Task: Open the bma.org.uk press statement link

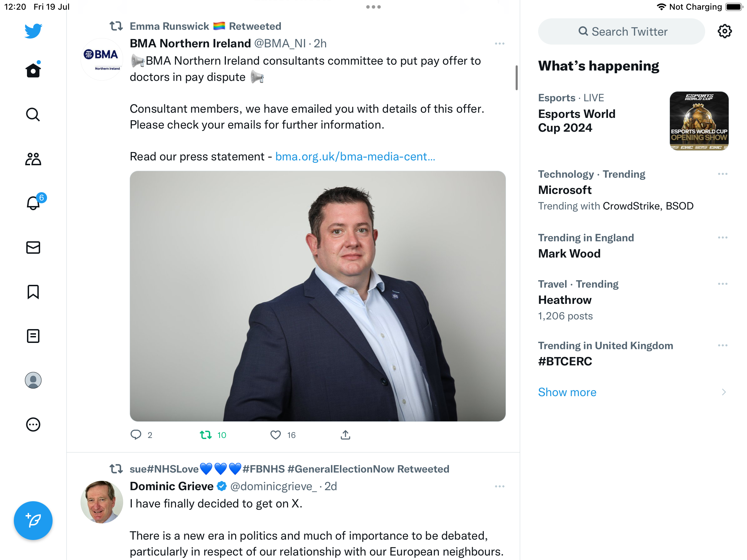Action: [355, 157]
